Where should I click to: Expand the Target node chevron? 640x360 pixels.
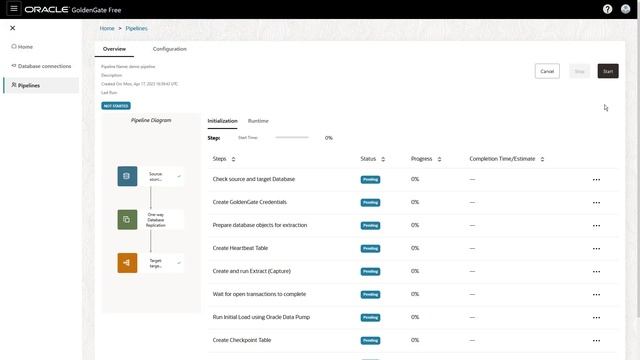pyautogui.click(x=179, y=263)
